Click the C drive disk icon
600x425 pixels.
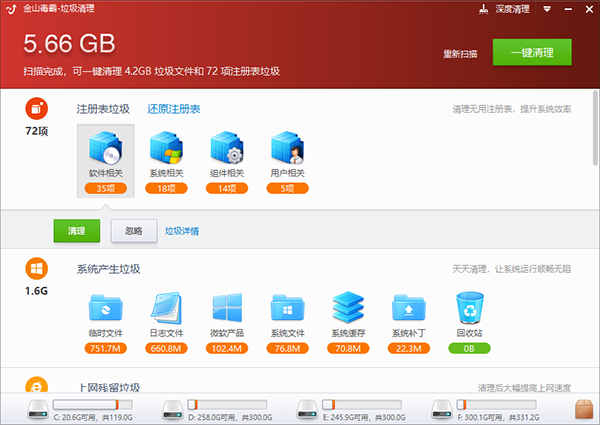38,410
